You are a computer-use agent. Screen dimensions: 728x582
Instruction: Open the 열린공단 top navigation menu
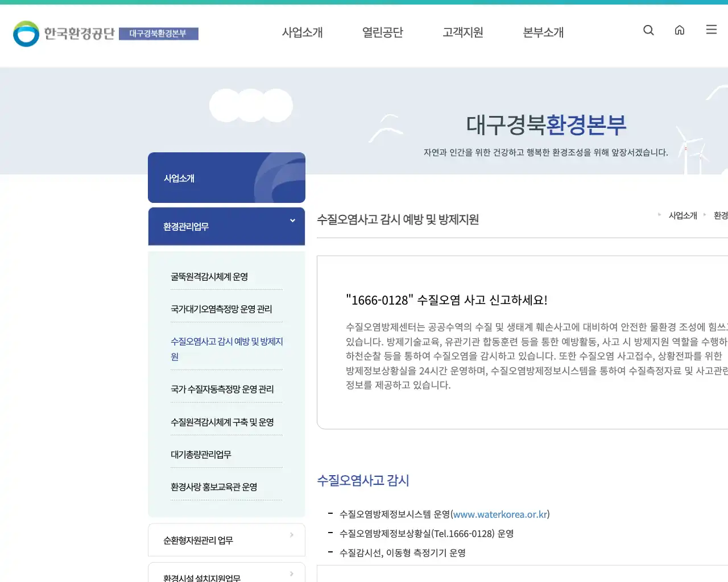[382, 32]
